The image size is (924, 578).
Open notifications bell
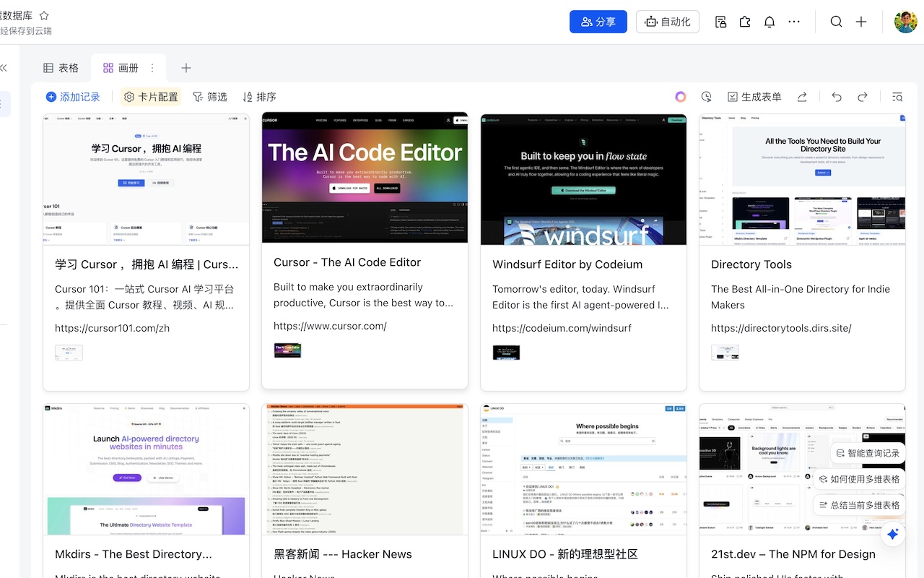[770, 22]
